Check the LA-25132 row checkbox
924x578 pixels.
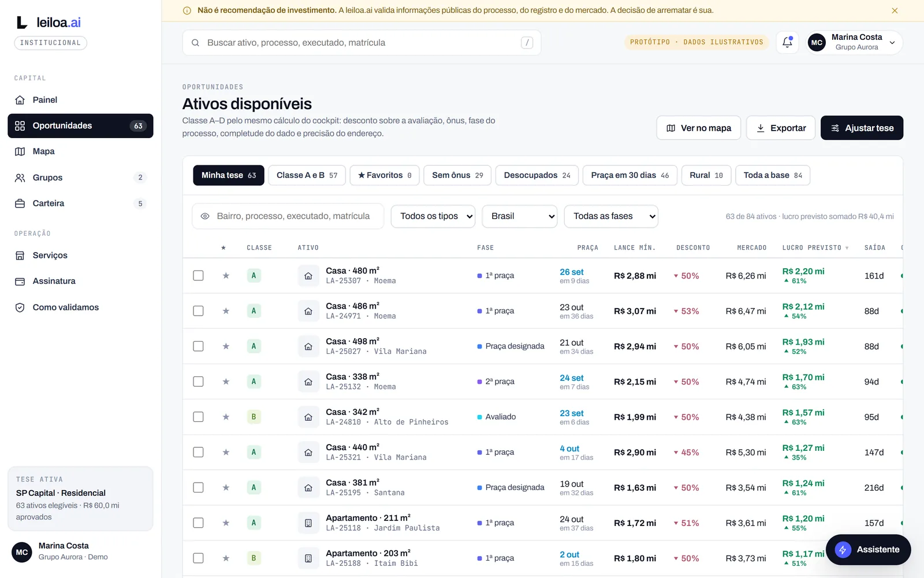tap(198, 381)
